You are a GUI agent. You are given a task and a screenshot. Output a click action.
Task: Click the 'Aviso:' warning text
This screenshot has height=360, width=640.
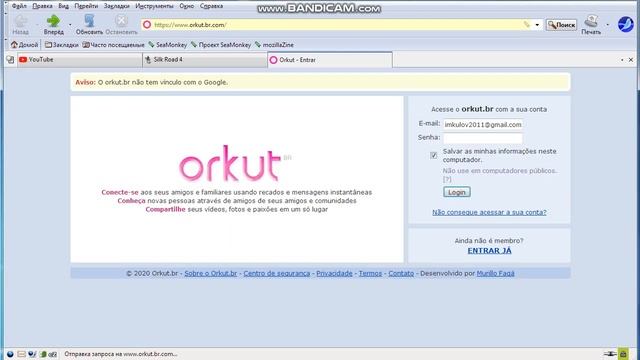pos(85,82)
